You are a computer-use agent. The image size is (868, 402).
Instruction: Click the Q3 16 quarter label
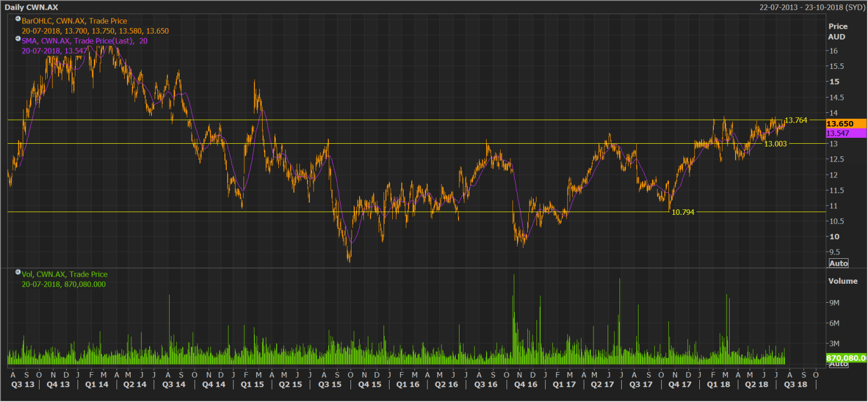point(486,385)
